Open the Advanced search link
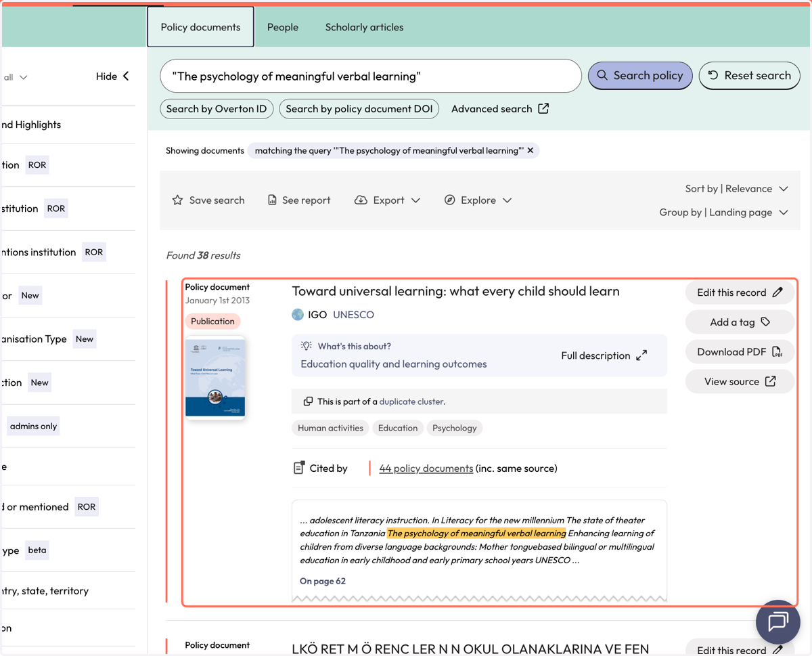This screenshot has width=812, height=656. tap(500, 108)
